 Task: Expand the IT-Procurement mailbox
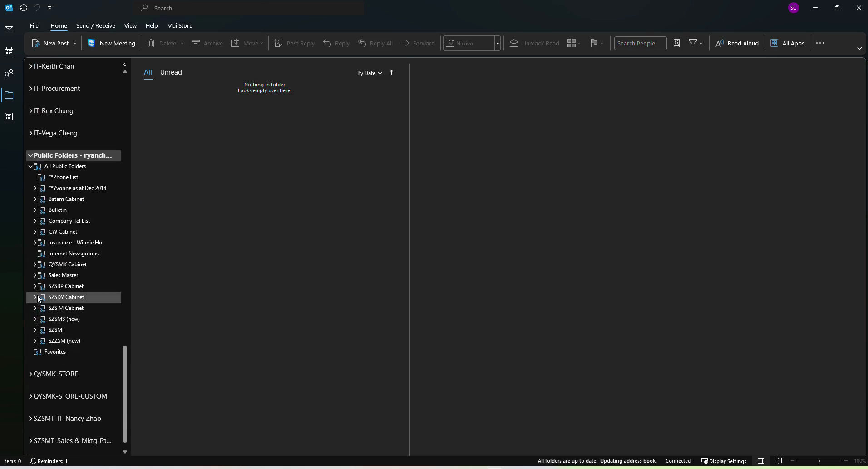pyautogui.click(x=30, y=89)
